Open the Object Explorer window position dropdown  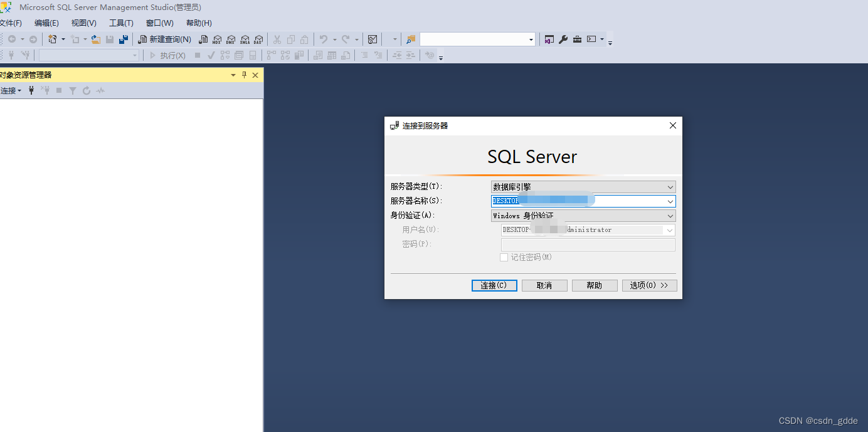[233, 75]
